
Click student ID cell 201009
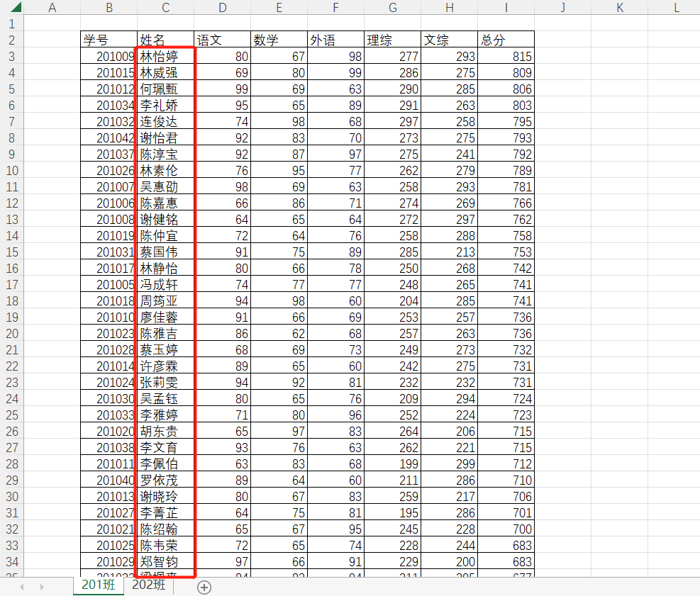click(x=109, y=56)
